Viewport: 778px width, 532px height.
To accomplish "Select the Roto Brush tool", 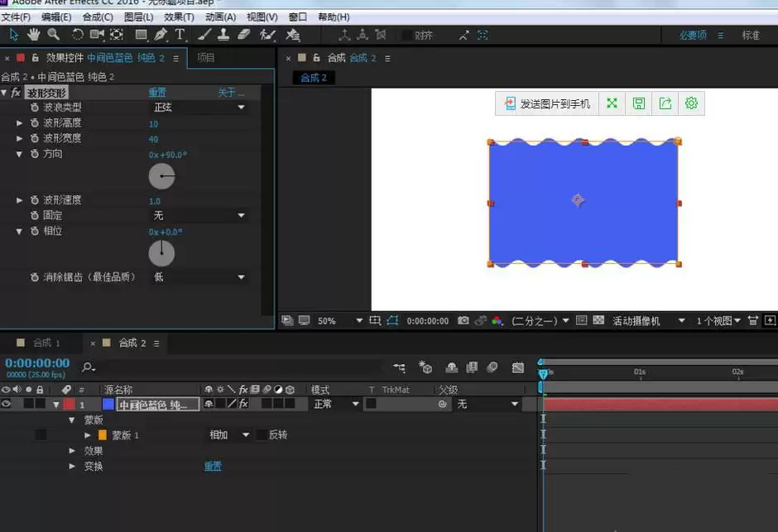I will 267,35.
